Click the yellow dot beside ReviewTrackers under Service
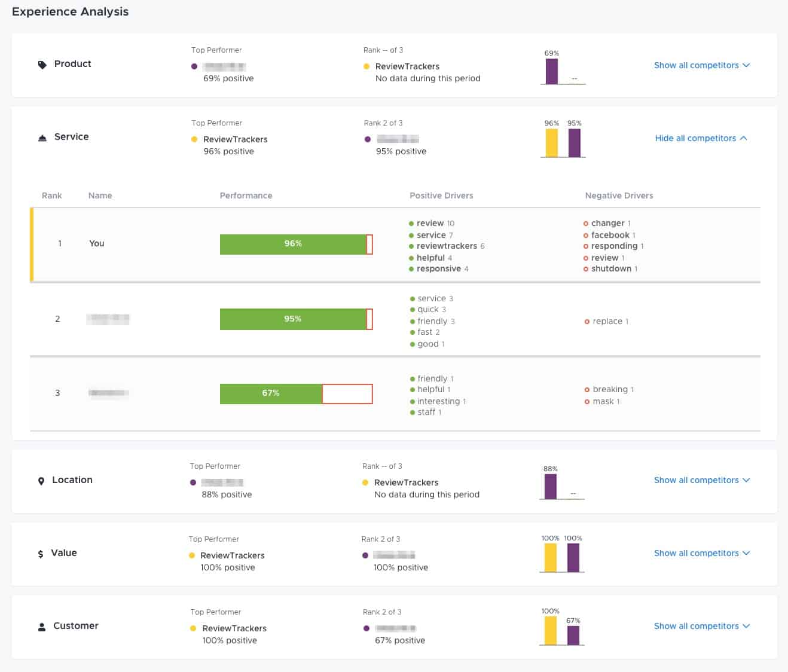 coord(193,139)
